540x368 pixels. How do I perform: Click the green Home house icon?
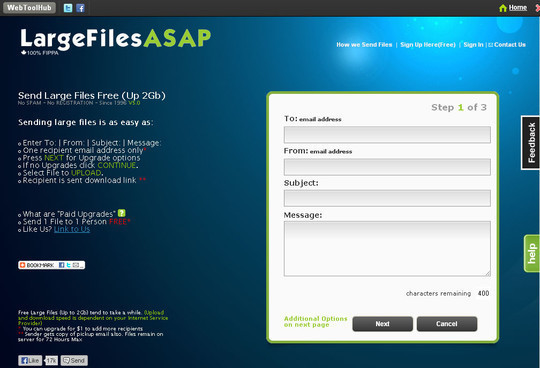503,8
